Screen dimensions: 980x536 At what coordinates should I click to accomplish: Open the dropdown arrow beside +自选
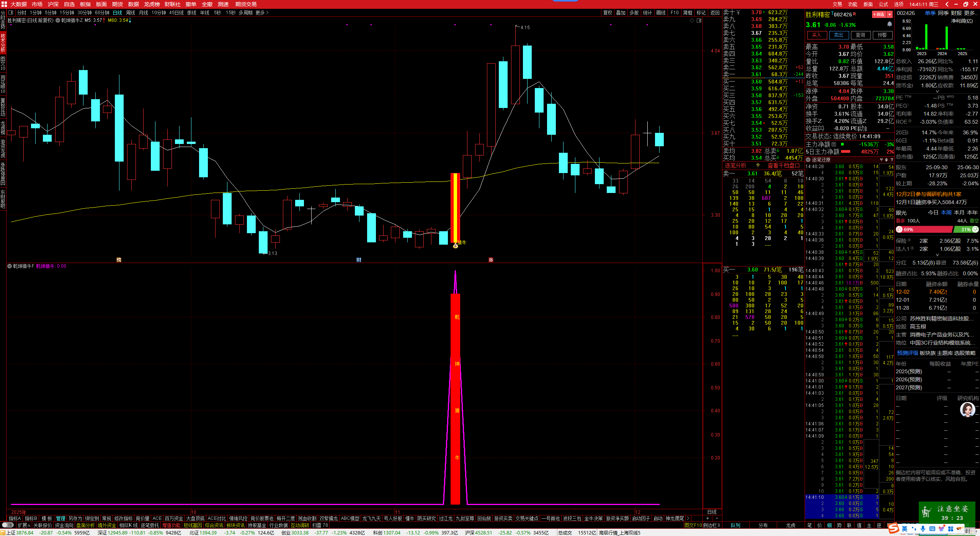(890, 14)
